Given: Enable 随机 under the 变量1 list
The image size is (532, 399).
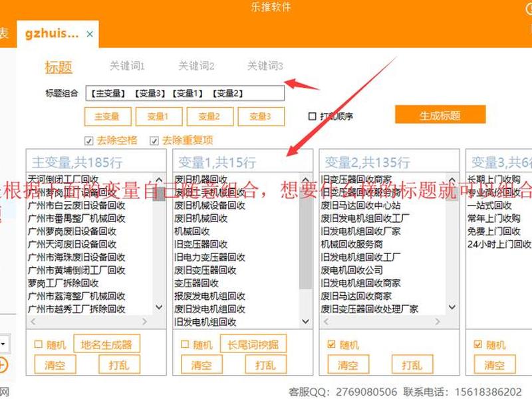Looking at the screenshot, I should point(185,344).
